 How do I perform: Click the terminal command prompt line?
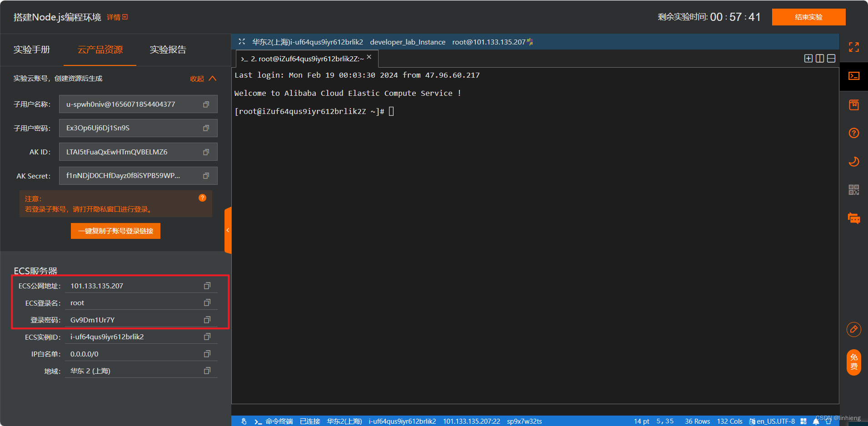pos(314,111)
